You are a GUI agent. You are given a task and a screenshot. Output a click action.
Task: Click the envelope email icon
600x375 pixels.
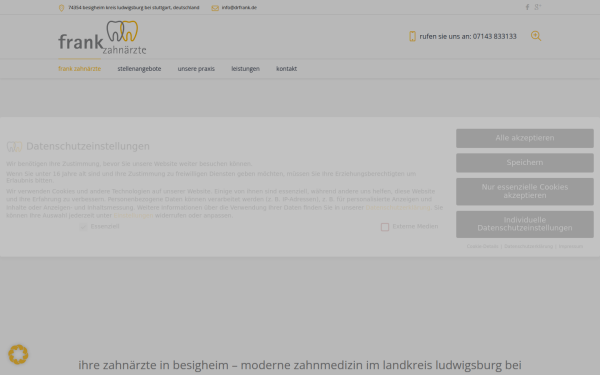tap(215, 8)
